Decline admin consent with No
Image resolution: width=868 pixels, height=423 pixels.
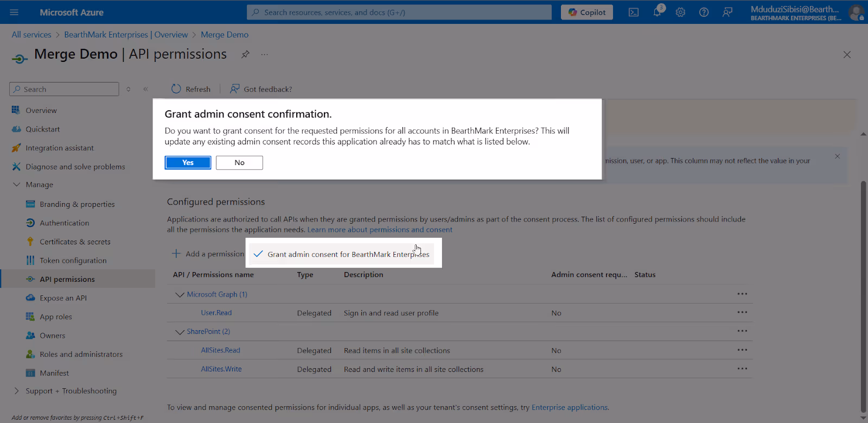[x=239, y=162]
